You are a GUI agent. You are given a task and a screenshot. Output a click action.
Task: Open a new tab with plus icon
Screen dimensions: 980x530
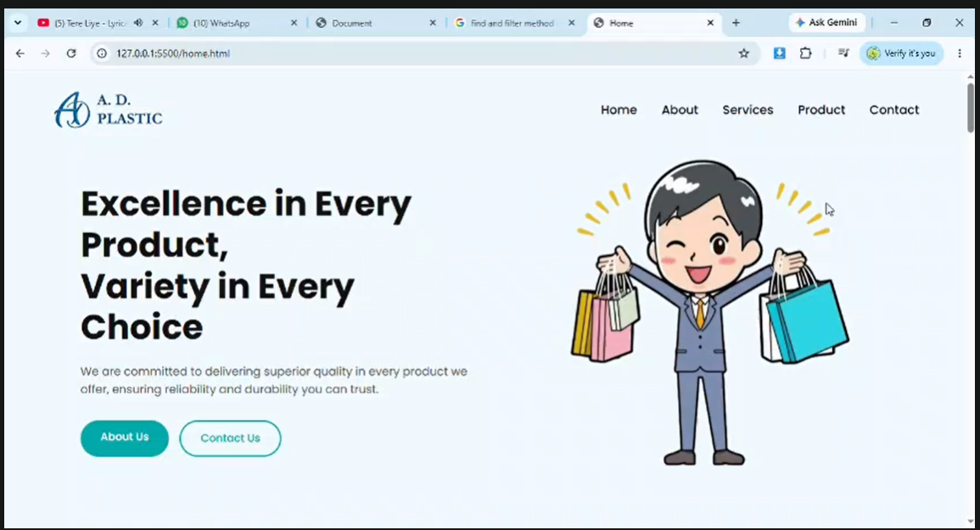pos(736,23)
